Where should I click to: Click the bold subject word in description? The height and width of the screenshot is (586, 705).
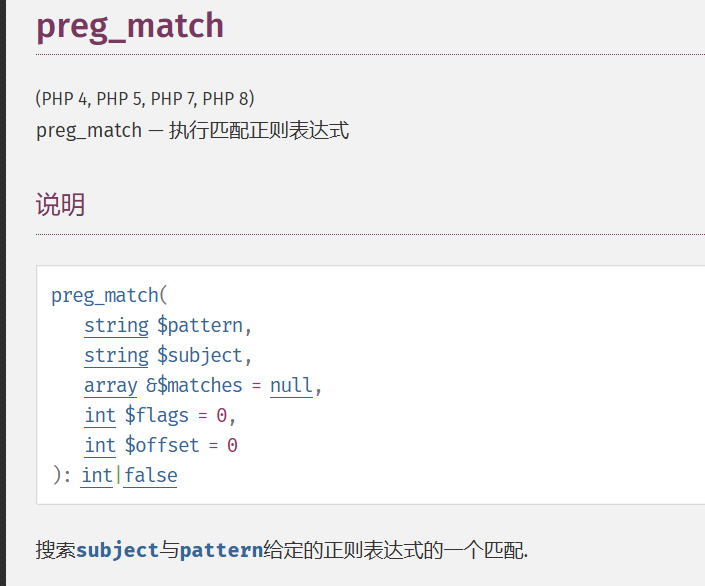[x=117, y=550]
